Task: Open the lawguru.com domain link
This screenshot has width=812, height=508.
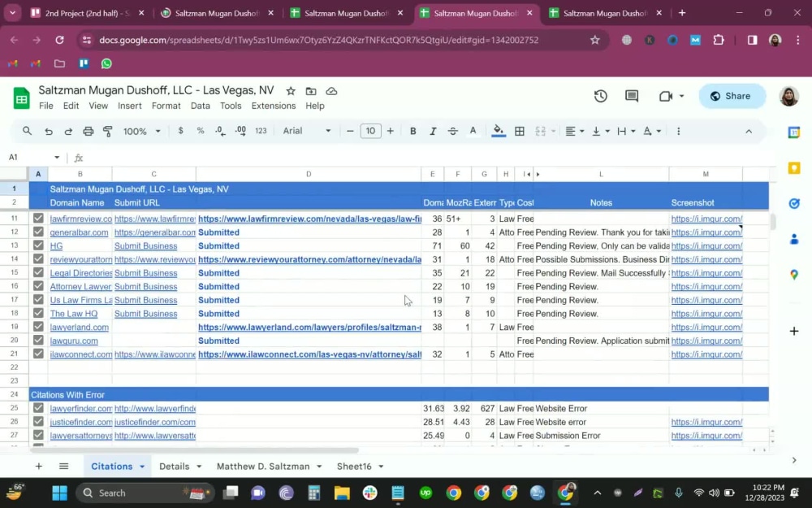Action: tap(74, 341)
